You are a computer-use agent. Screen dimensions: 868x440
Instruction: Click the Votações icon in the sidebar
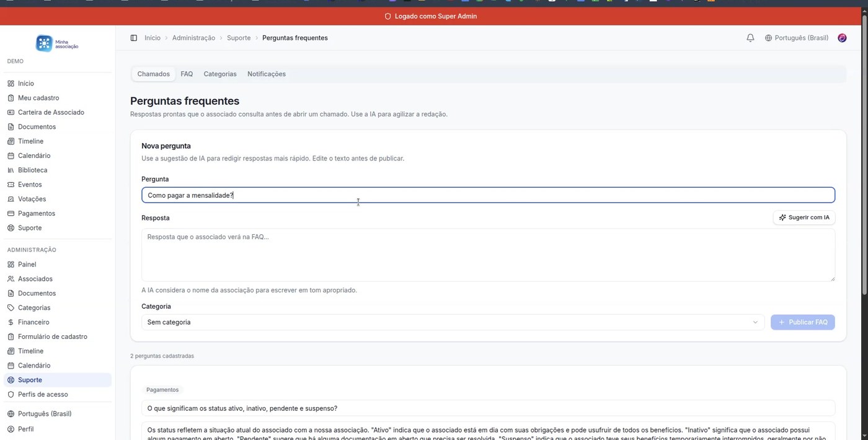point(10,199)
